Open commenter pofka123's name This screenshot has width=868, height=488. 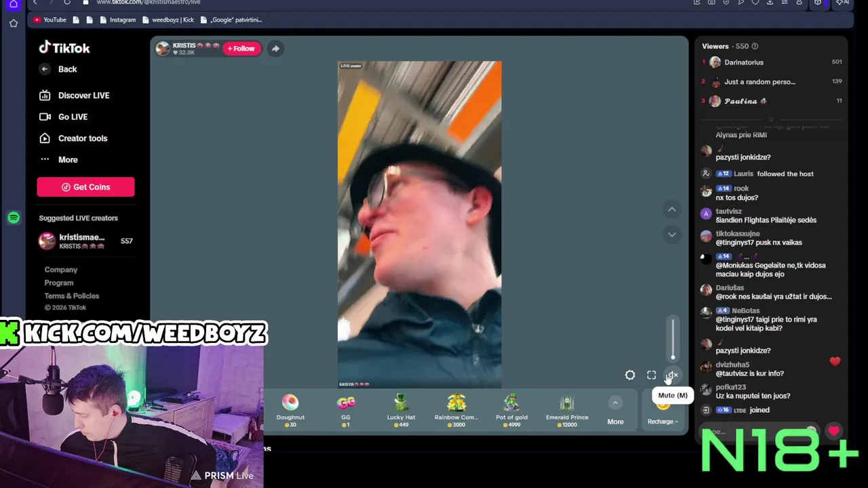pyautogui.click(x=731, y=387)
